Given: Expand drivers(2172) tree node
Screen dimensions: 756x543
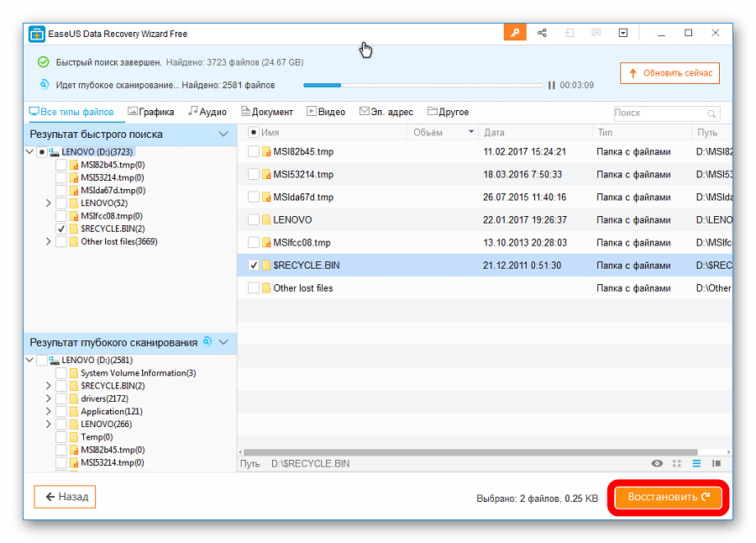Looking at the screenshot, I should 48,398.
